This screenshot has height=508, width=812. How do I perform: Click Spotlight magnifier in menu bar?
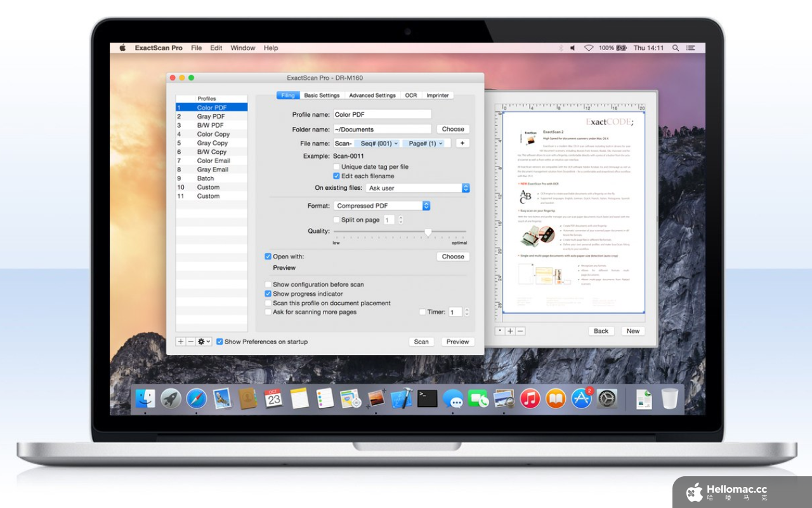[676, 48]
